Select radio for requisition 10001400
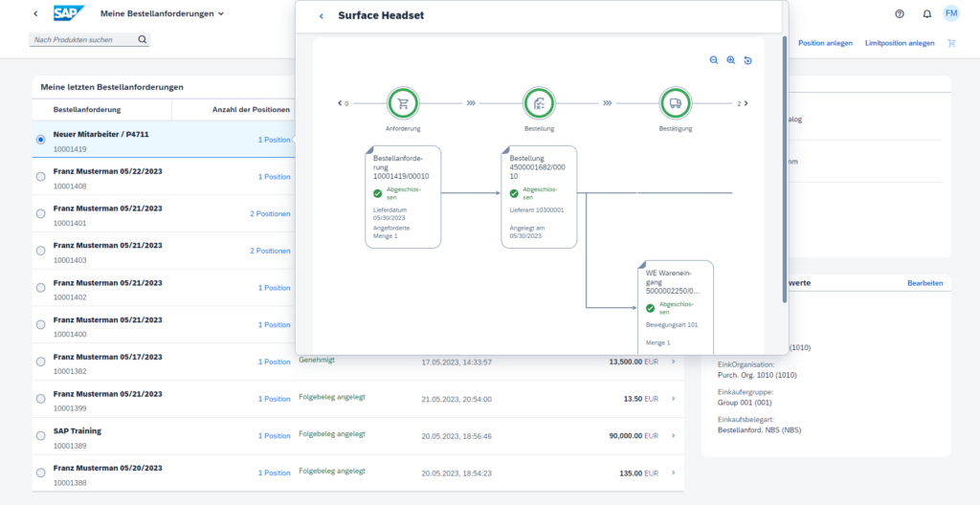Image resolution: width=980 pixels, height=505 pixels. click(40, 324)
